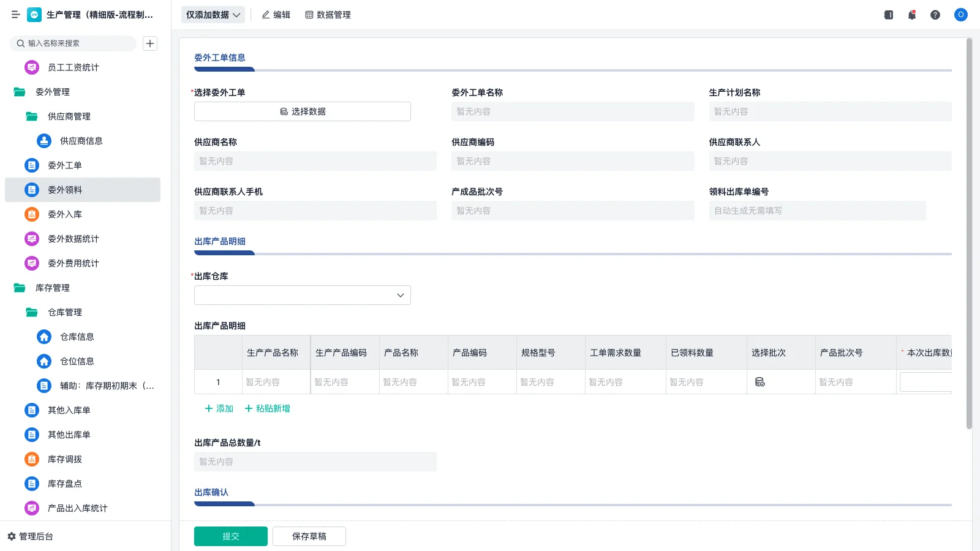Screen dimensions: 980x551
Task: Click 粘贴新增 below the product table
Action: click(x=266, y=408)
